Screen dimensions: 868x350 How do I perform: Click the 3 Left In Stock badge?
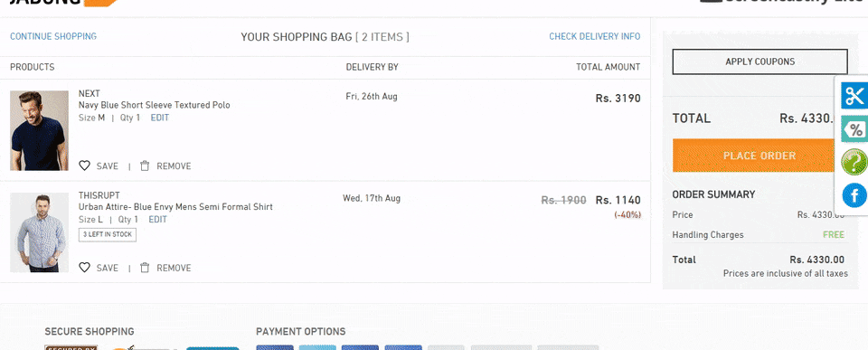108,235
